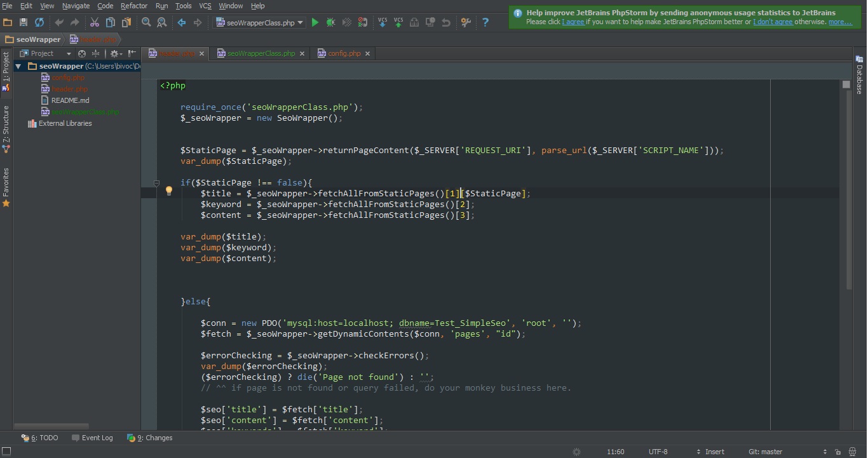Click the 'I agree' link in notification
868x458 pixels.
[573, 22]
